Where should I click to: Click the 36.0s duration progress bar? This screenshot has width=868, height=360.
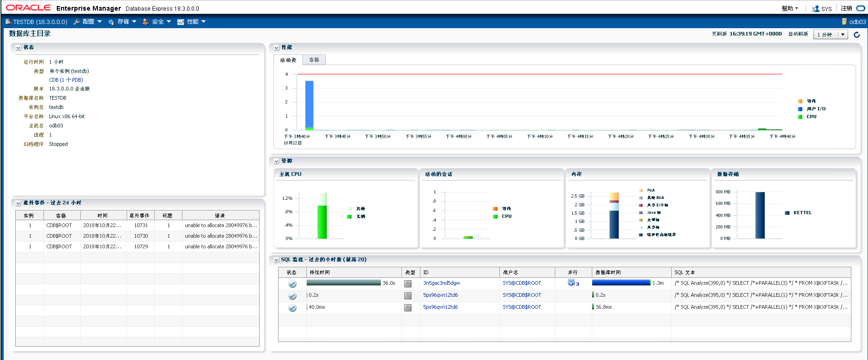(x=344, y=283)
